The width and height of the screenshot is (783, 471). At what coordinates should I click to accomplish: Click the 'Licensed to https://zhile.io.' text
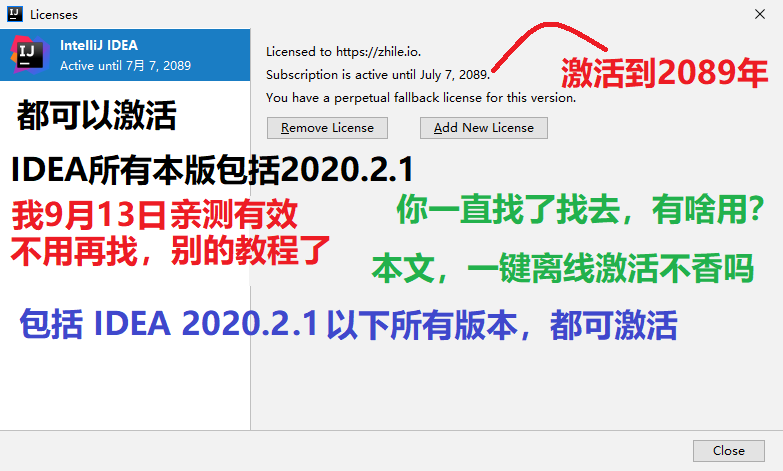tap(344, 51)
